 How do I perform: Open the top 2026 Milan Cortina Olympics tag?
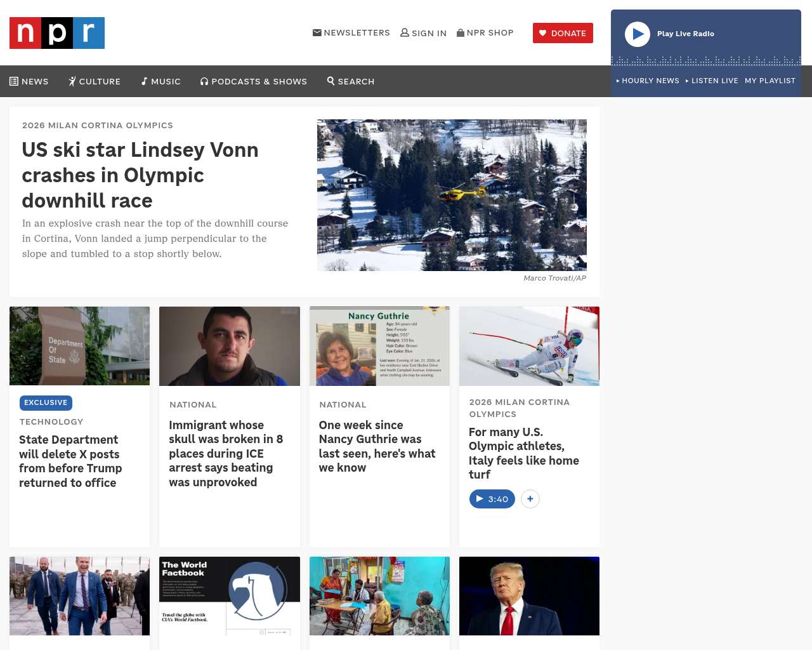coord(98,125)
